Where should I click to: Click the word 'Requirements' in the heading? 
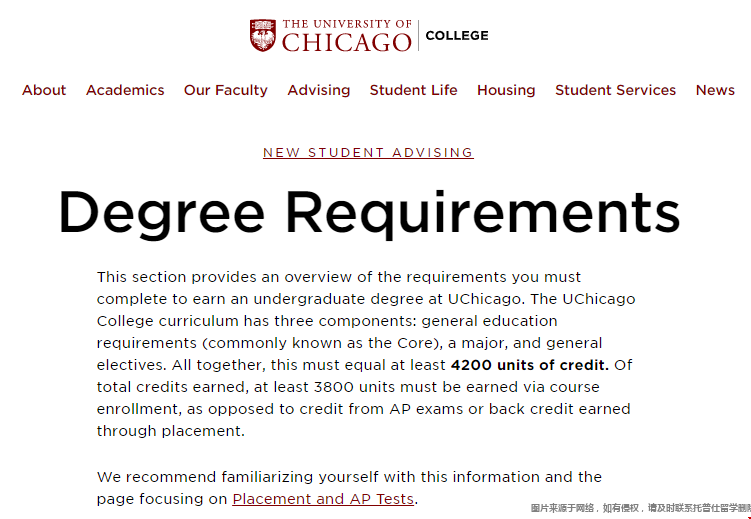pos(482,212)
